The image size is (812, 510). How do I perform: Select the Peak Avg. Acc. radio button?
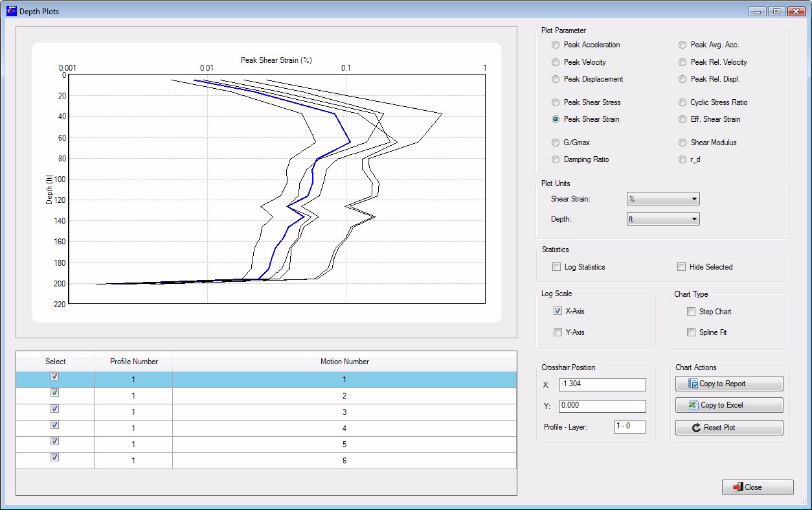tap(682, 45)
